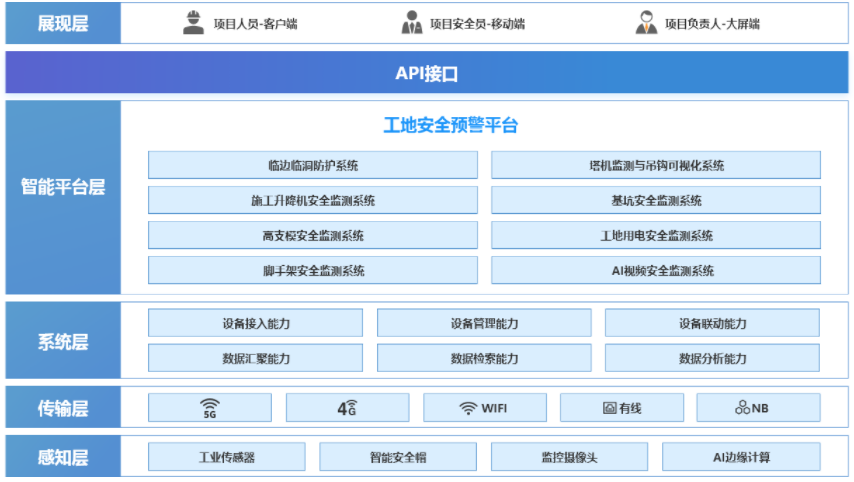This screenshot has height=482, width=854.
Task: Choose the AI边缘计算 box
Action: [741, 457]
